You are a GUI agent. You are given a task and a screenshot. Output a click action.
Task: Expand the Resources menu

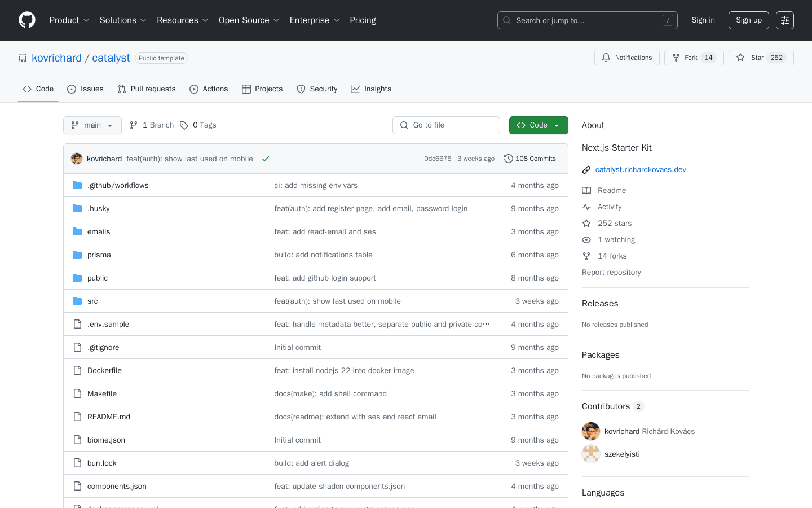click(x=183, y=20)
